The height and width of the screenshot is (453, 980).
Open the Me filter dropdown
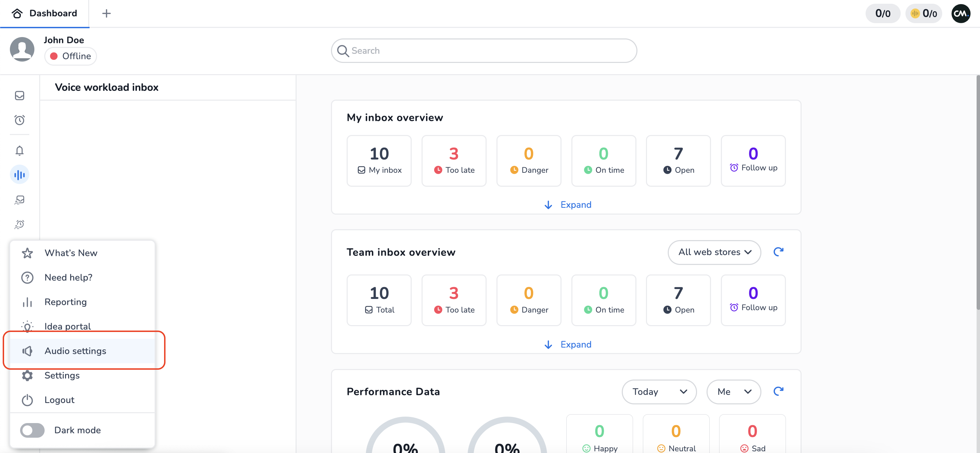[733, 392]
